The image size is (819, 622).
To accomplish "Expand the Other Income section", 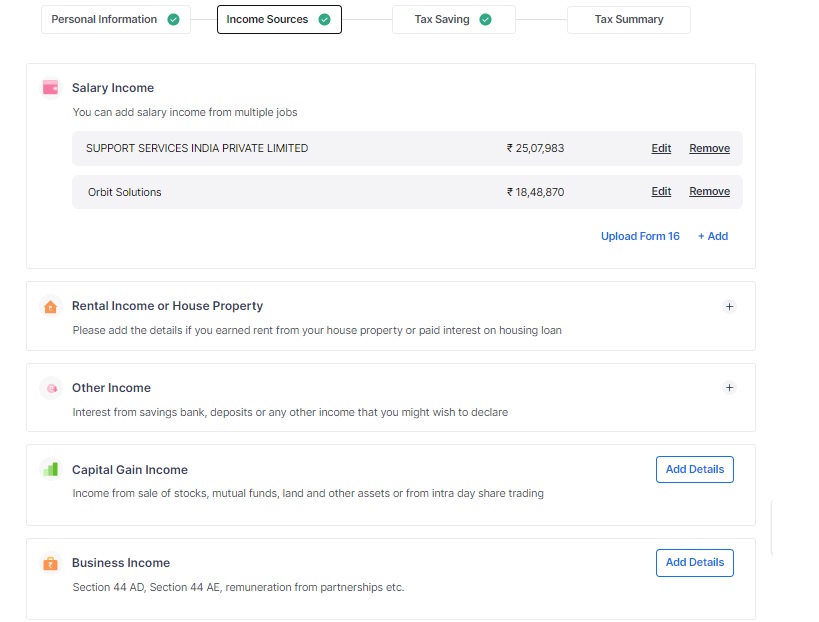I will (729, 388).
